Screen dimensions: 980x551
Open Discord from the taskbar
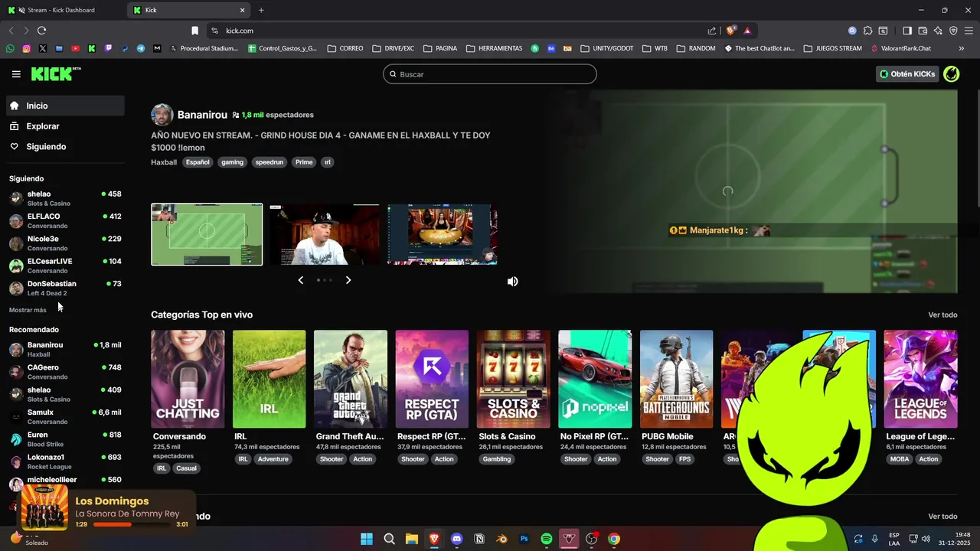[x=457, y=539]
